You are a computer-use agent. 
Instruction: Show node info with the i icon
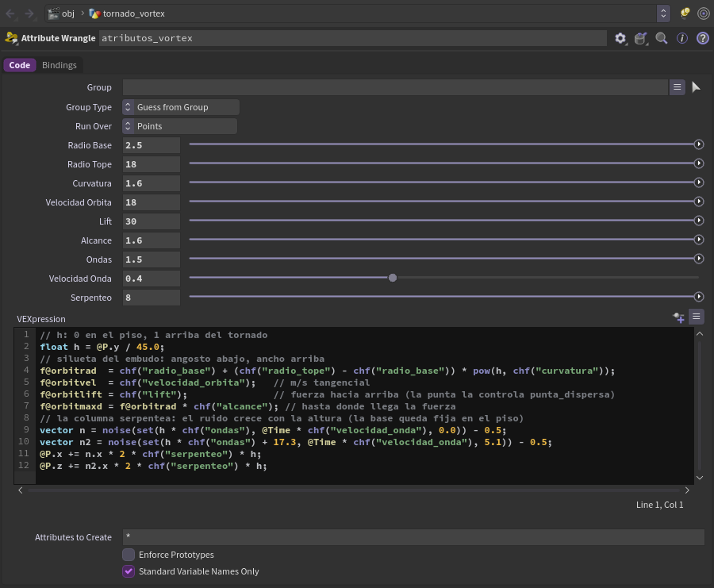[x=681, y=38]
